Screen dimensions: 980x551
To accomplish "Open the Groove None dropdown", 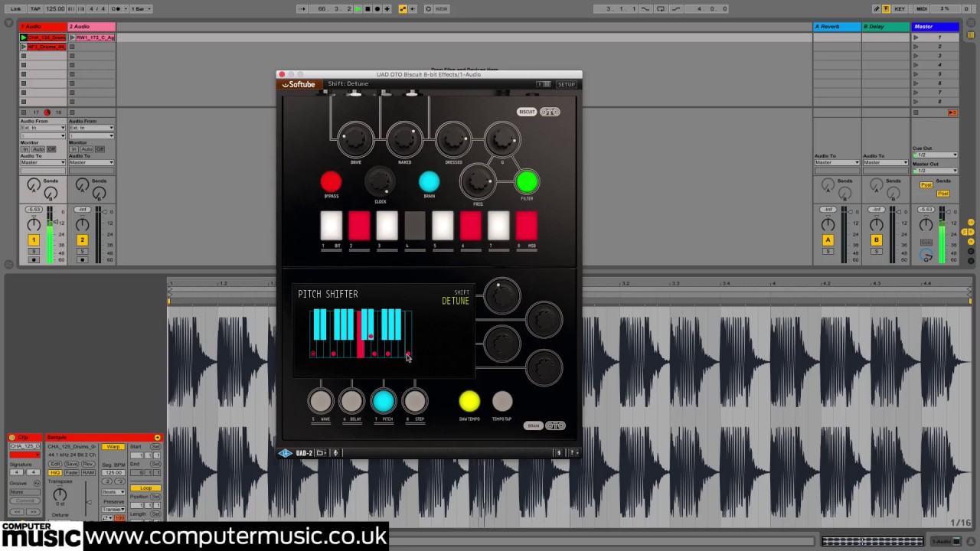I will click(x=26, y=492).
